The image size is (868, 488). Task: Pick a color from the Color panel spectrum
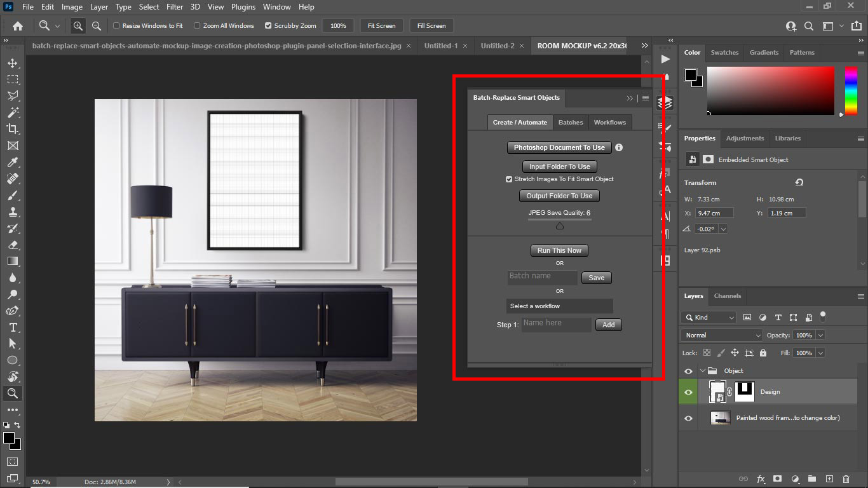pos(769,89)
